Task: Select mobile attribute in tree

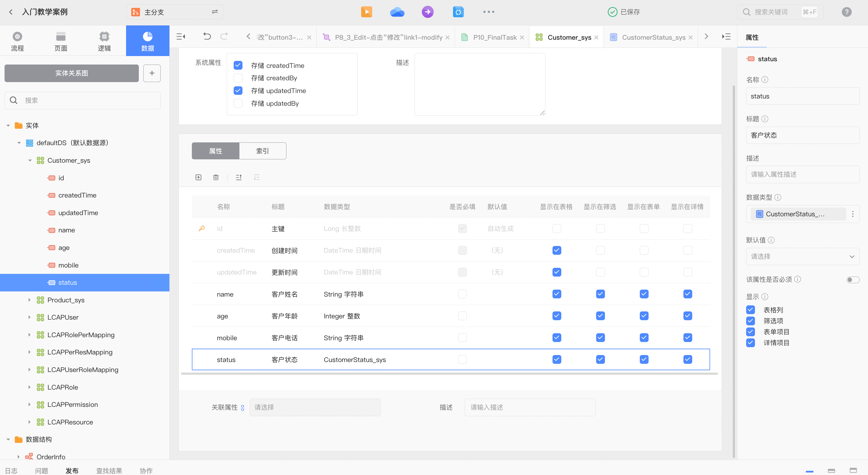Action: pyautogui.click(x=68, y=265)
